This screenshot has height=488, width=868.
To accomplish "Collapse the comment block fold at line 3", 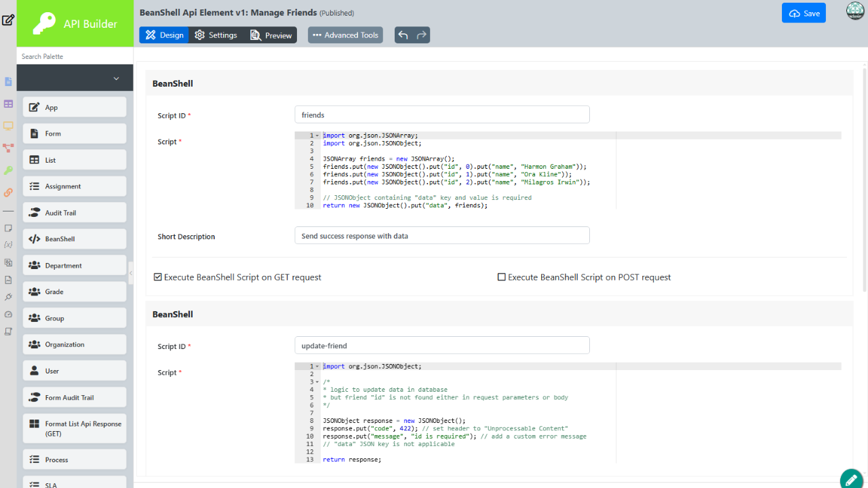I will [x=317, y=382].
